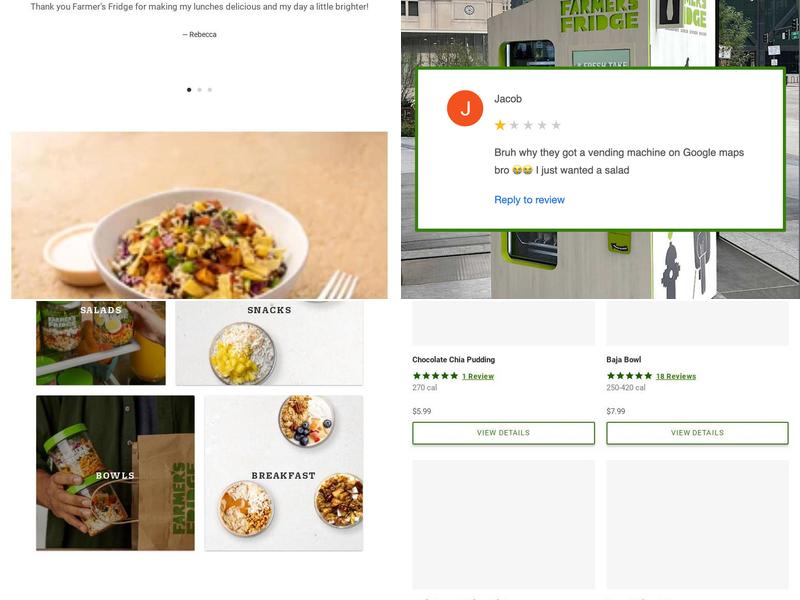The height and width of the screenshot is (600, 800).
Task: Select the third carousel dot indicator
Action: (x=210, y=90)
